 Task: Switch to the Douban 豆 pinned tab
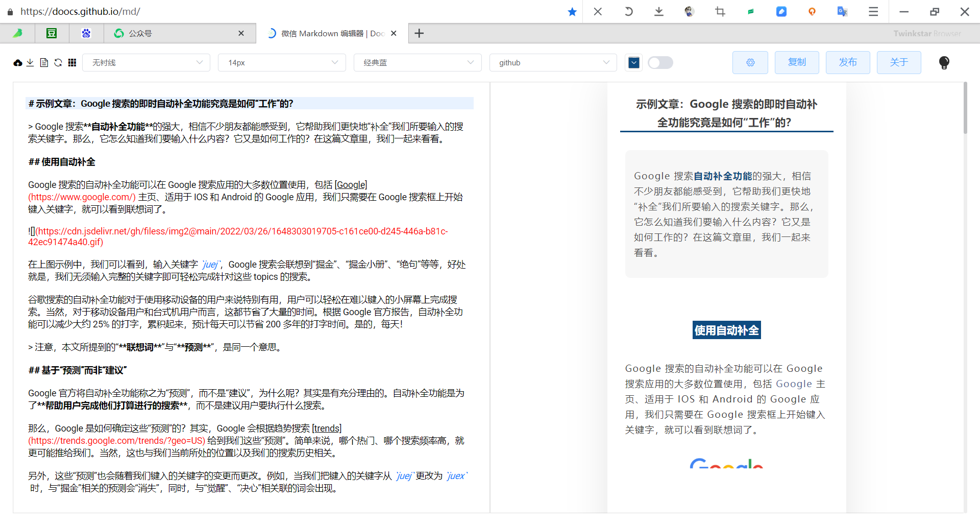tap(52, 33)
